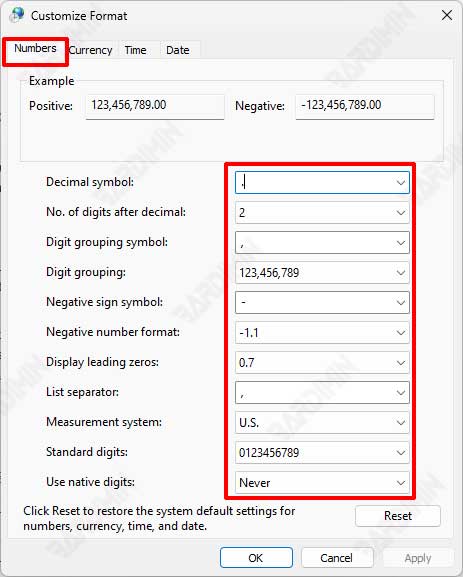Open the Use native digits dropdown

(322, 482)
